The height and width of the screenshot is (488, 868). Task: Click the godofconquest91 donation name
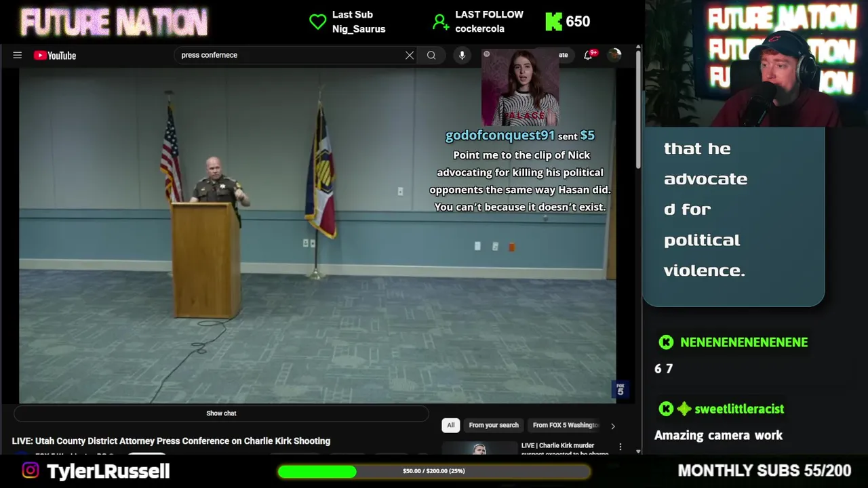point(500,136)
